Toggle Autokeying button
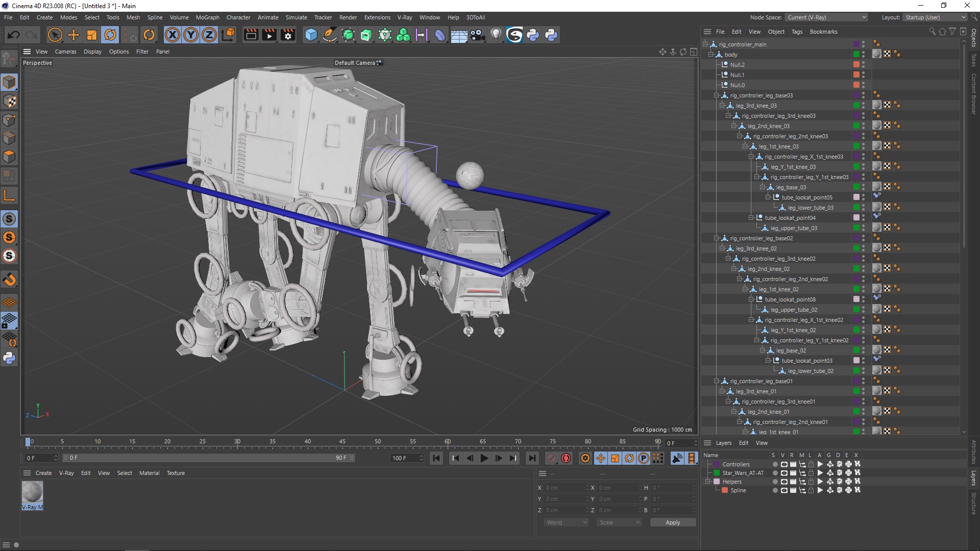 click(x=566, y=458)
